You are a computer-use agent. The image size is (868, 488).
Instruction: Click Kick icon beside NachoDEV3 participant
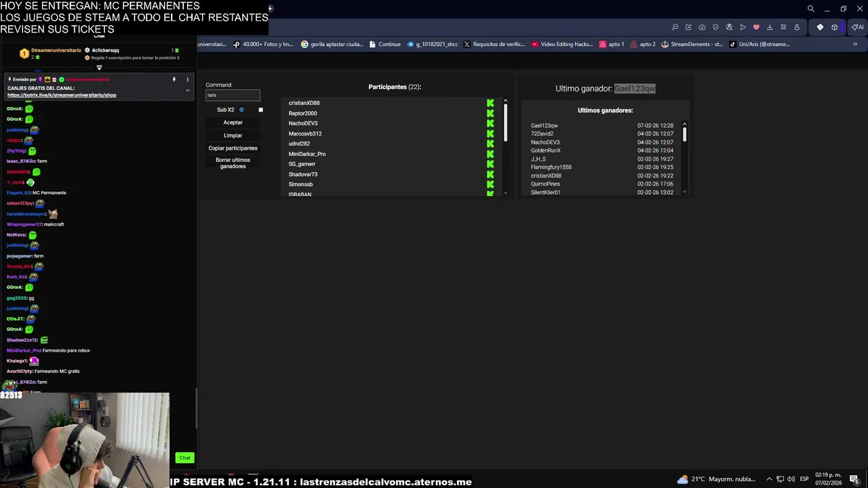(x=490, y=123)
